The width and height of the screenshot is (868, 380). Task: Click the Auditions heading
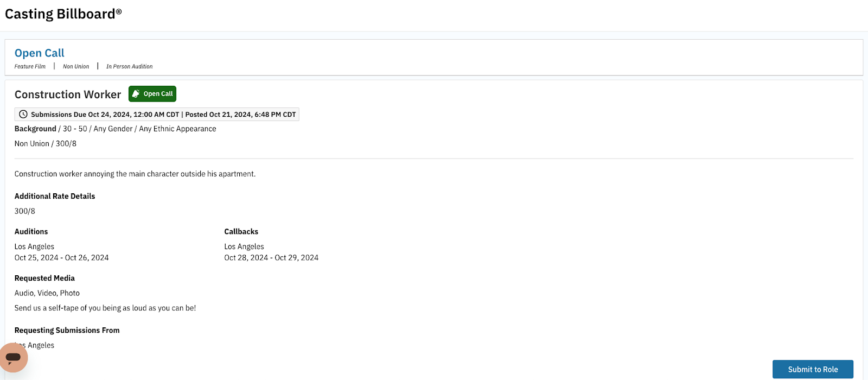click(x=31, y=232)
